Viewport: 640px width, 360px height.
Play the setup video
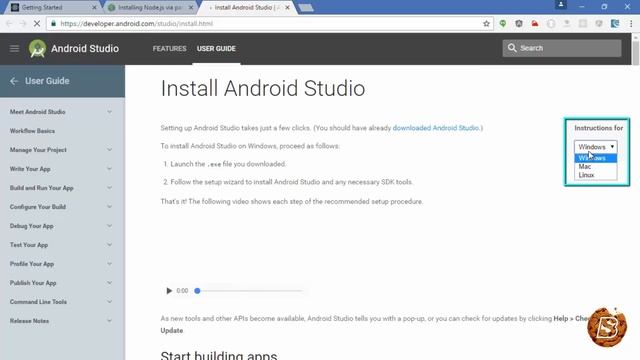coord(169,291)
